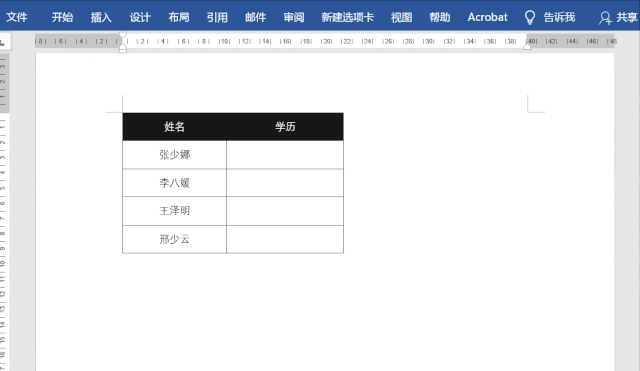Click the 王泽明 table cell
This screenshot has height=371, width=640.
tap(174, 211)
